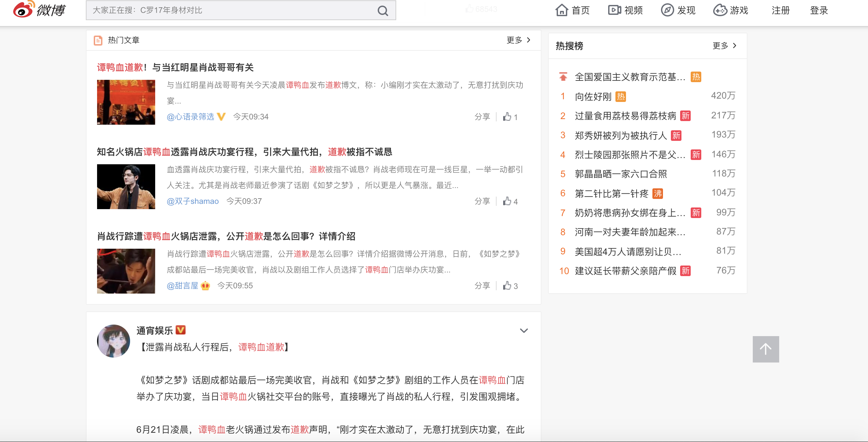
Task: Open 通宵娱乐 avatar image
Action: pos(114,341)
